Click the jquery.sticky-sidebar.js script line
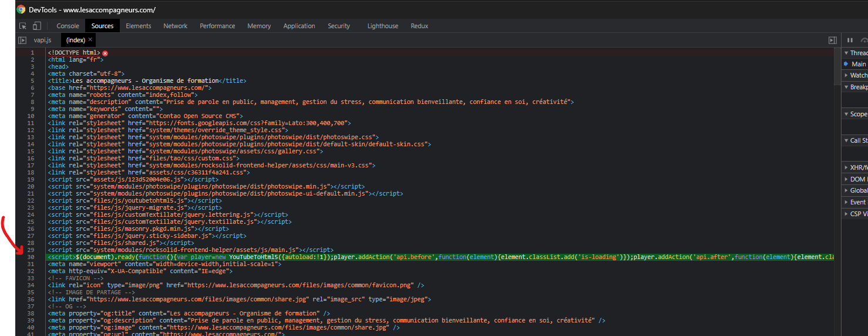 tap(147, 236)
